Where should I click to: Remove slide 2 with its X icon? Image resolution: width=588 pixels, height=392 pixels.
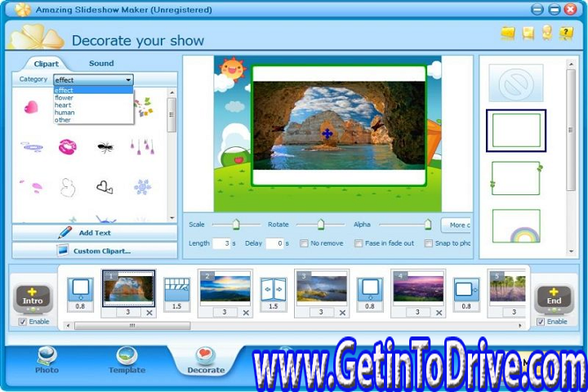pos(246,313)
